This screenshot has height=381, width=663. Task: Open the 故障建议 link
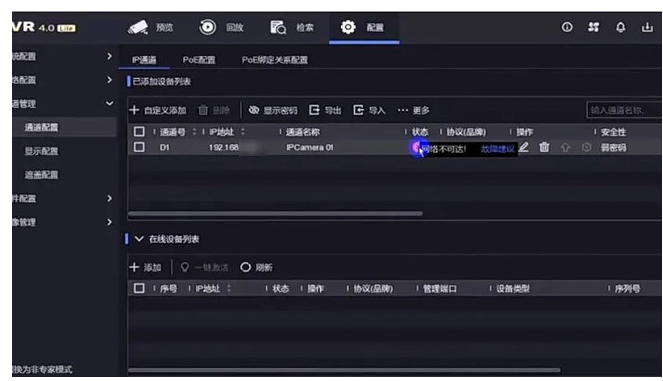point(498,149)
